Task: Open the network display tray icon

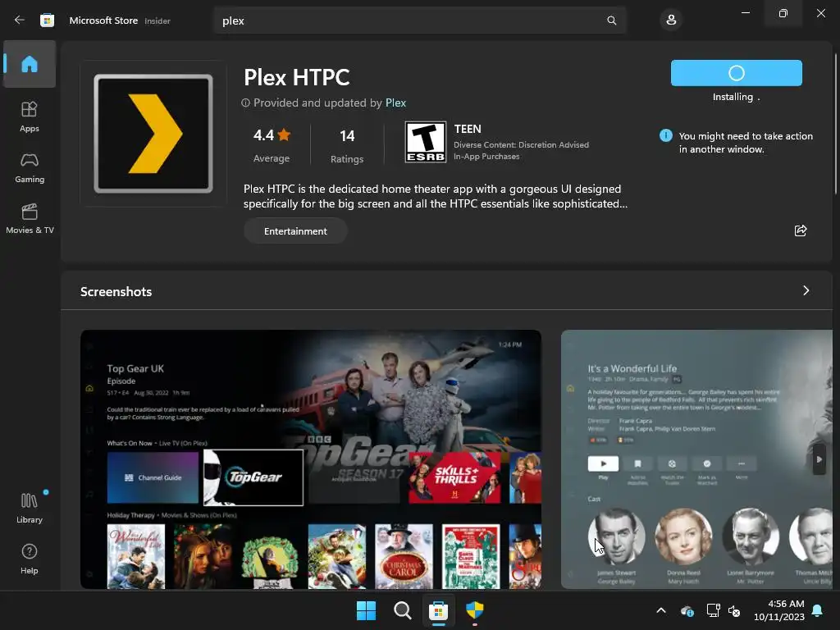Action: pyautogui.click(x=713, y=610)
